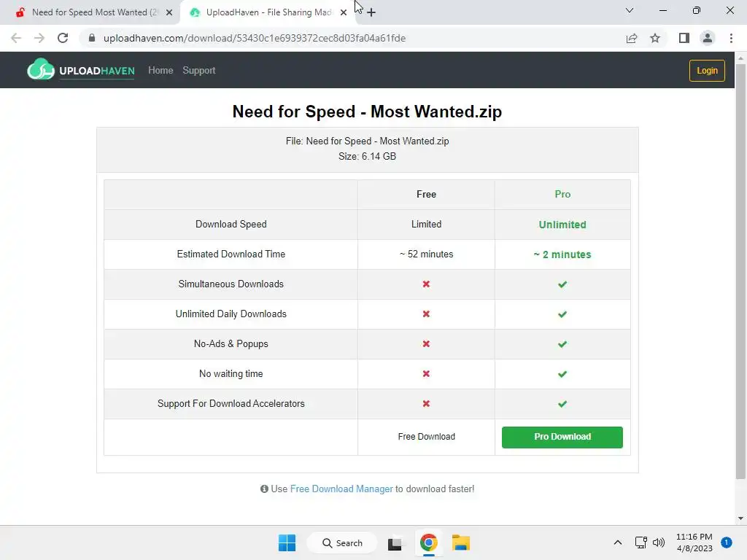The image size is (747, 560).
Task: Click the red X for No-Ads & Popups
Action: 426,344
